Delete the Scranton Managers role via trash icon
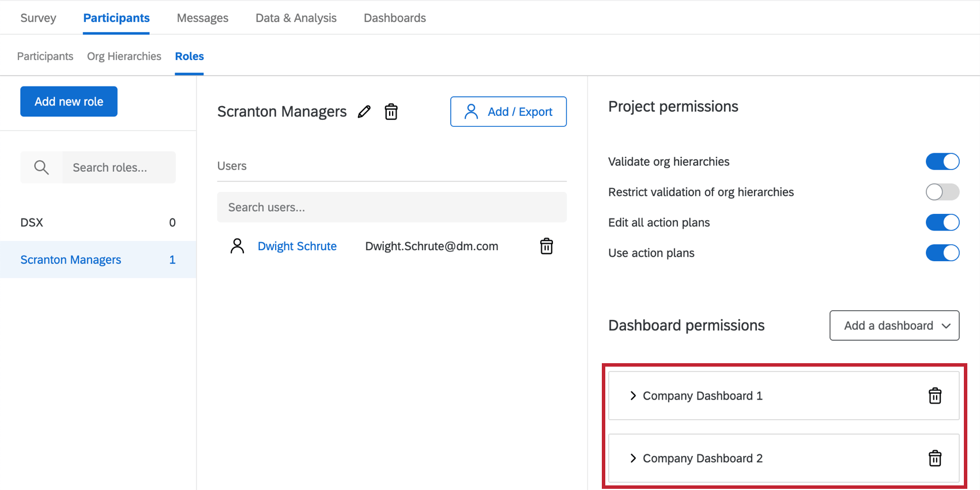980x490 pixels. pyautogui.click(x=391, y=112)
